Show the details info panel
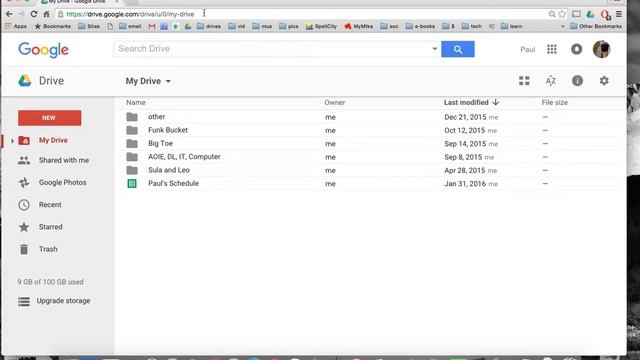This screenshot has height=360, width=640. click(x=577, y=81)
